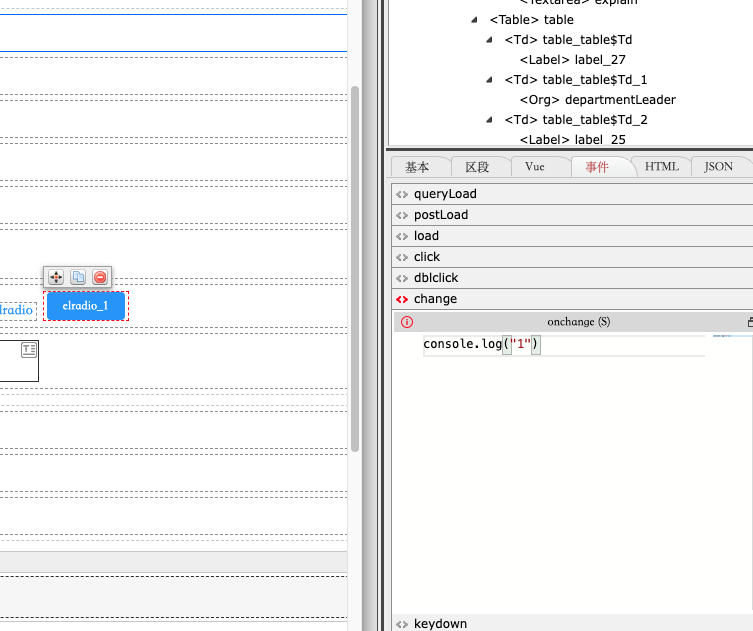This screenshot has height=631, width=753.
Task: Click the code icon beside queryLoad
Action: click(x=402, y=194)
